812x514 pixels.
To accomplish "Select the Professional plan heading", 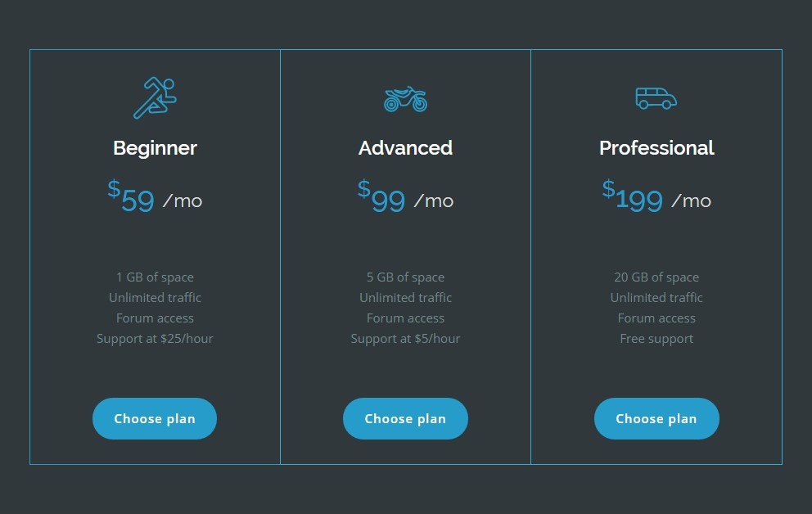I will pyautogui.click(x=656, y=148).
